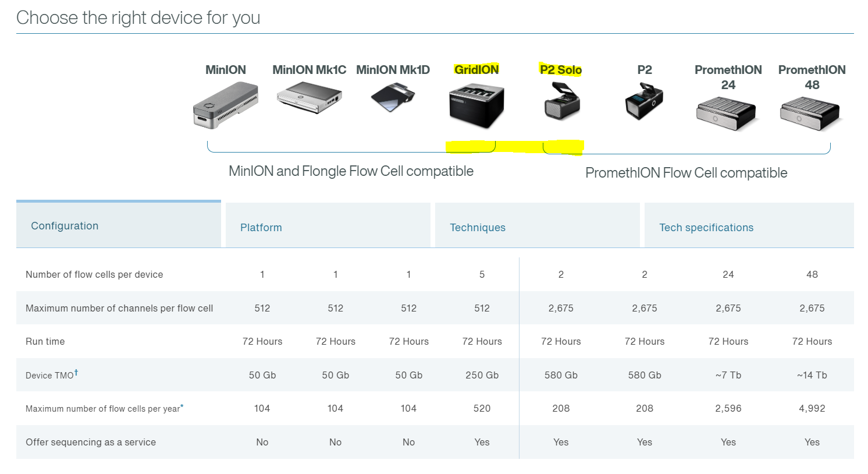Screen dimensions: 868x474
Task: Select the flow cells per year value 4,992
Action: (x=812, y=408)
